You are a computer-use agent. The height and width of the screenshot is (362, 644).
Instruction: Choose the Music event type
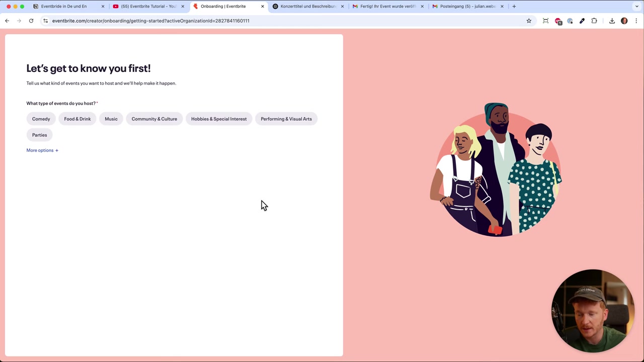pyautogui.click(x=111, y=119)
